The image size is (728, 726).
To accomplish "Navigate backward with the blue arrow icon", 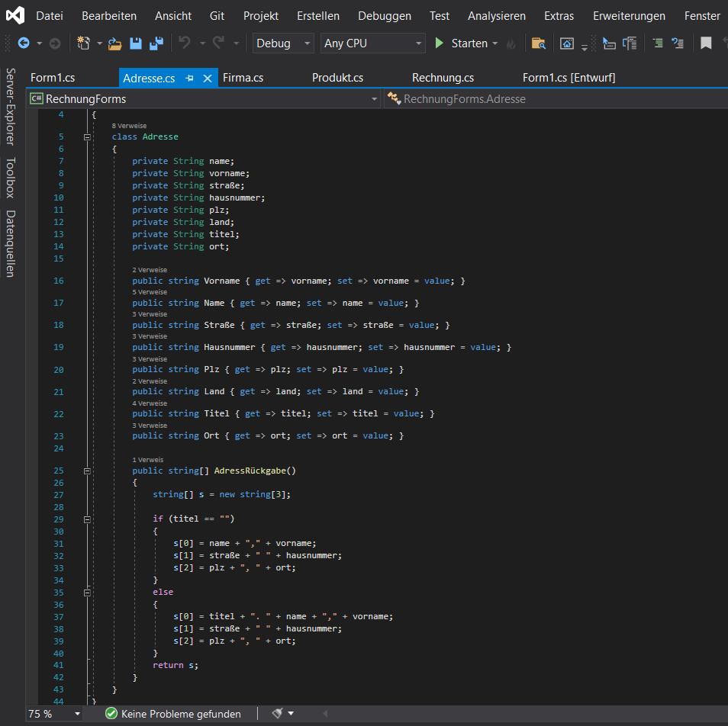I will pos(24,43).
